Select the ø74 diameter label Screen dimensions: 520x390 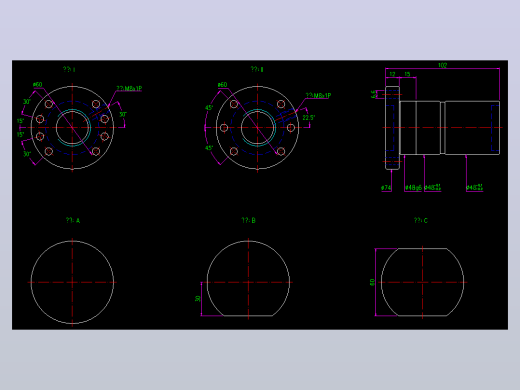coord(386,188)
